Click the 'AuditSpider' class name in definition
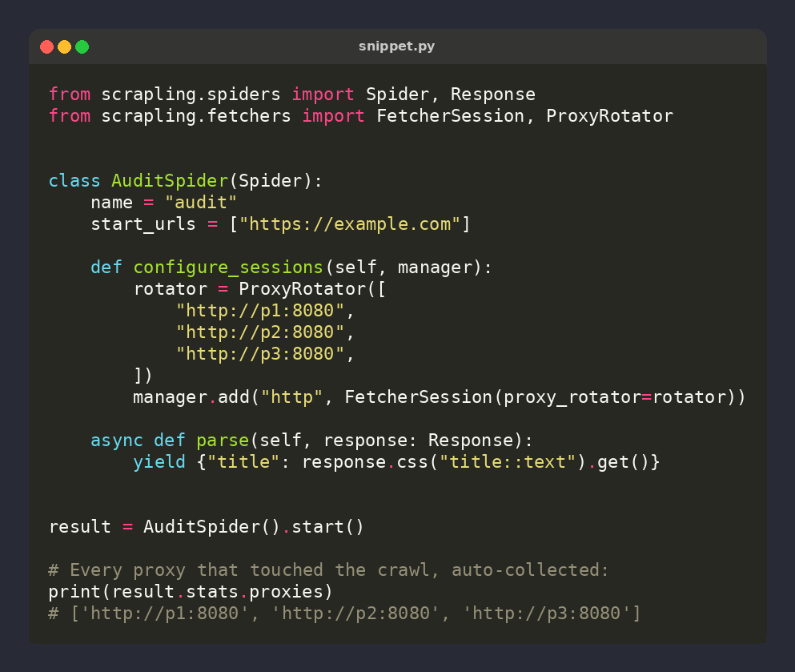 point(170,181)
